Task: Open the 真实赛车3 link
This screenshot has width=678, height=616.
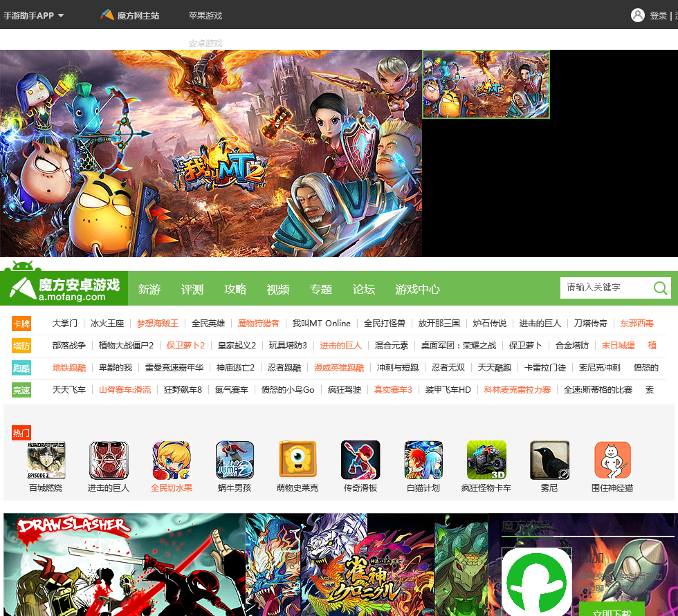Action: 393,390
